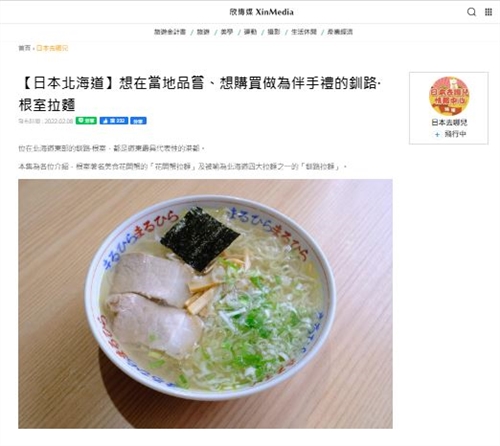
Task: Go to 首頁 in breadcrumb
Action: 24,48
